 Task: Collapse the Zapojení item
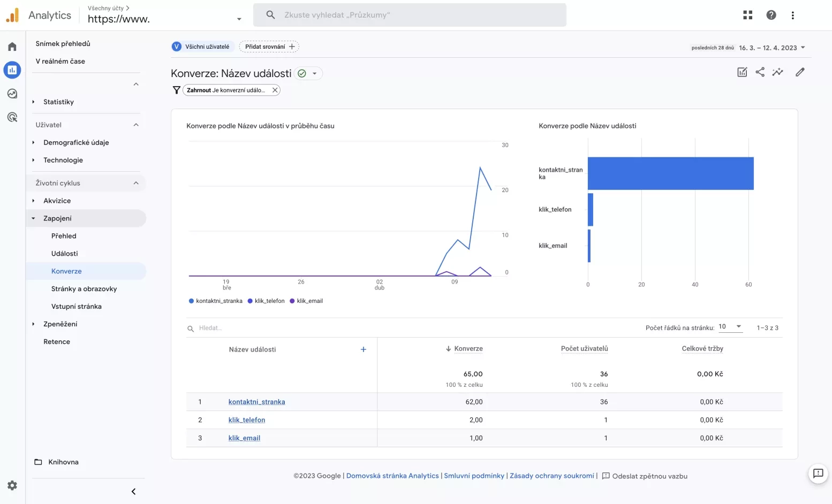(33, 218)
